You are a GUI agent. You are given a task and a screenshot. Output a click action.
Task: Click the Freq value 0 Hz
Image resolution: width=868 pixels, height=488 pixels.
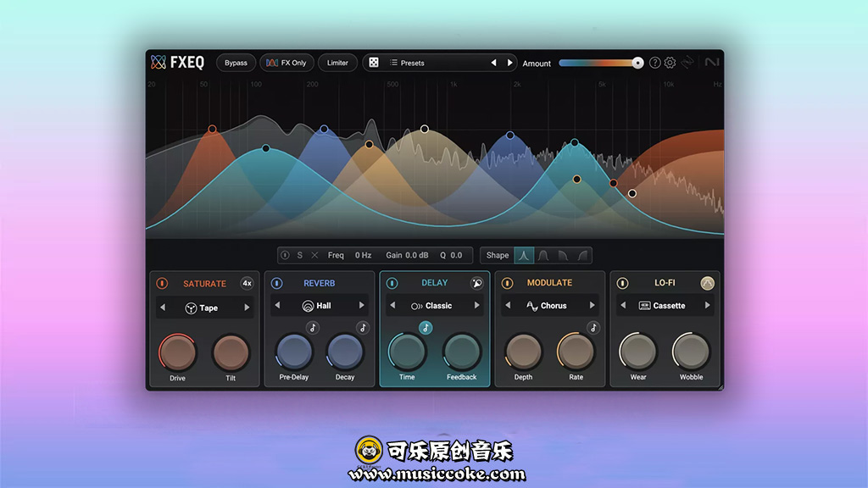[363, 255]
